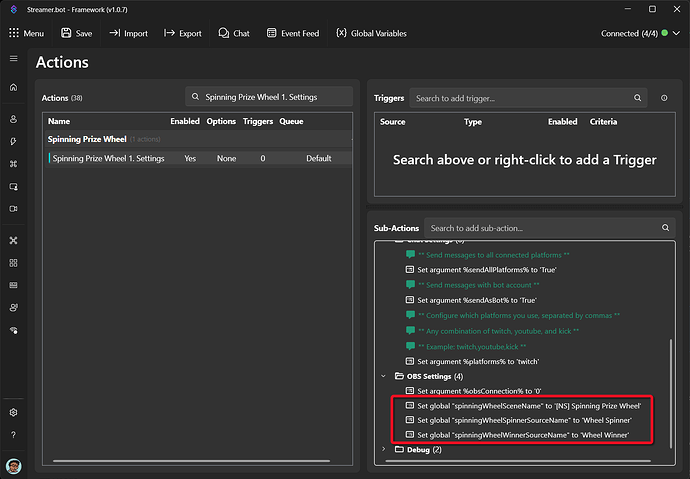Open the Event Feed

point(293,33)
